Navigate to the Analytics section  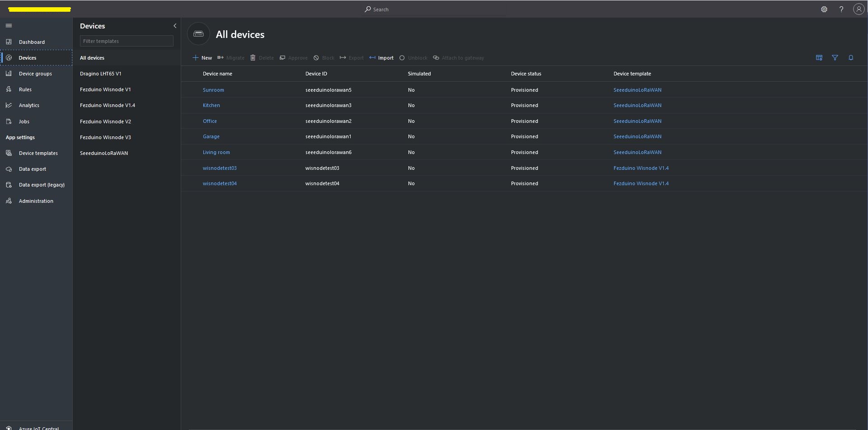click(x=29, y=105)
